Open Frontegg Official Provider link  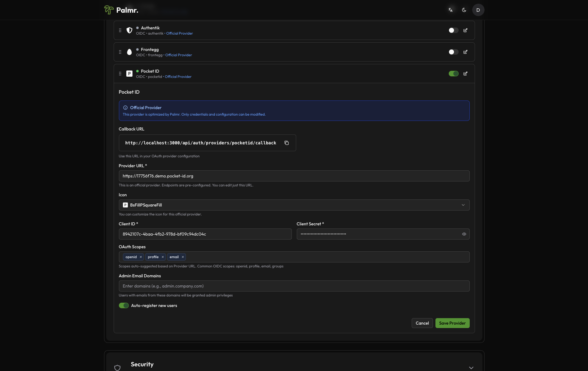click(178, 55)
